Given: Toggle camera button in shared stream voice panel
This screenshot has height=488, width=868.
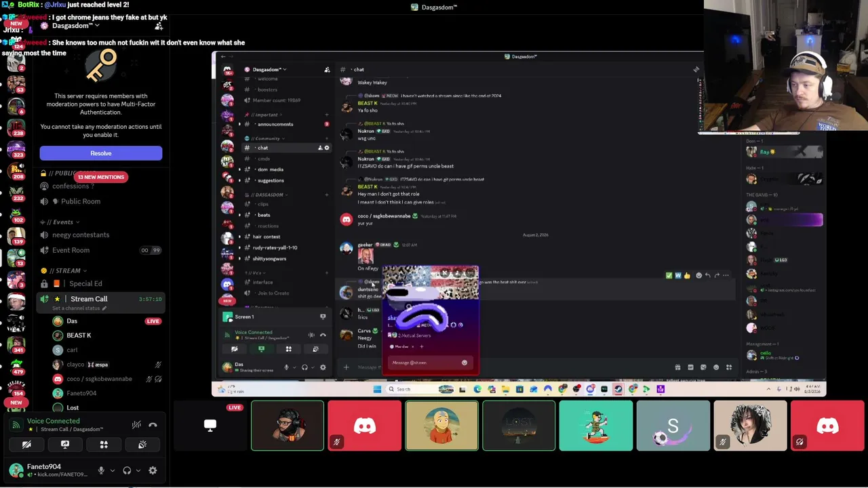Looking at the screenshot, I should coord(235,349).
